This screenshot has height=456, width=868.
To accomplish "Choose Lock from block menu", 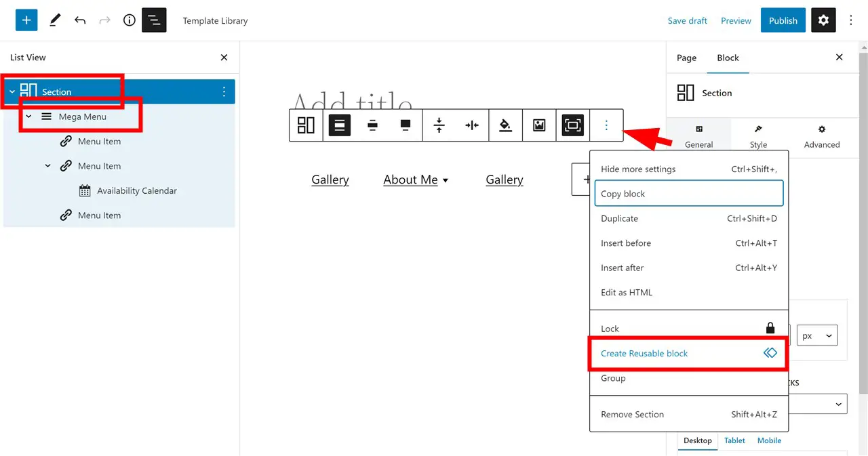I will 689,329.
